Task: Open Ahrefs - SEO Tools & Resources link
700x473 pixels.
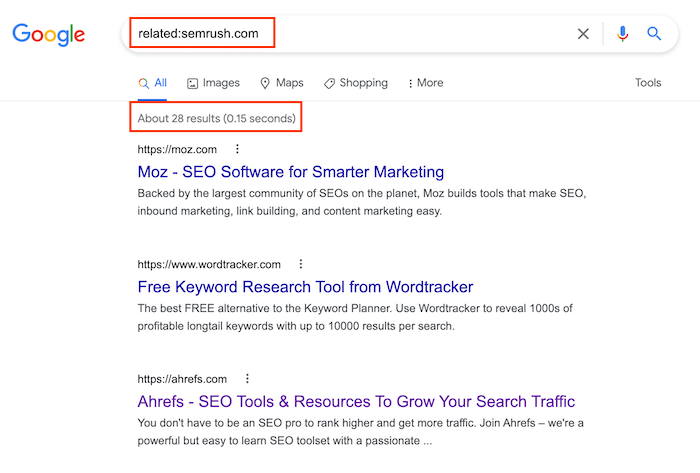Action: [x=356, y=402]
